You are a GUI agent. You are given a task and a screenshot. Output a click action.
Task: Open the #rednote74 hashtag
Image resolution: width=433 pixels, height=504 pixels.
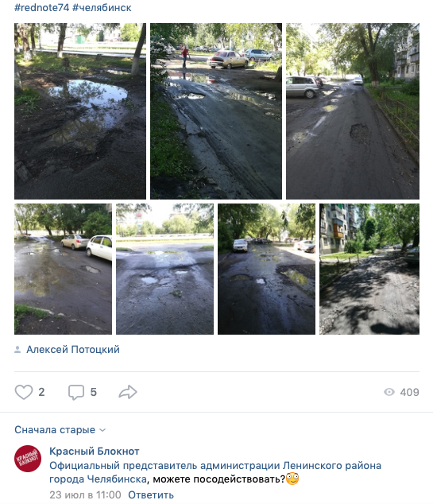(x=42, y=7)
